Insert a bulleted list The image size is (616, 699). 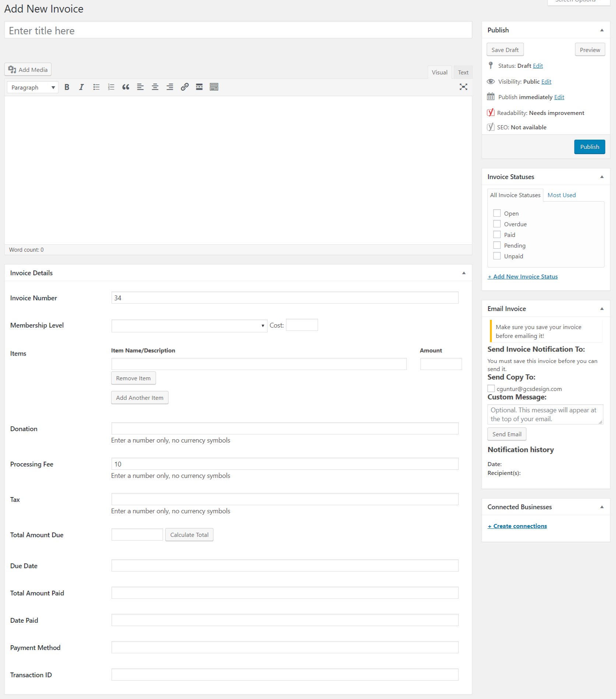coord(96,87)
